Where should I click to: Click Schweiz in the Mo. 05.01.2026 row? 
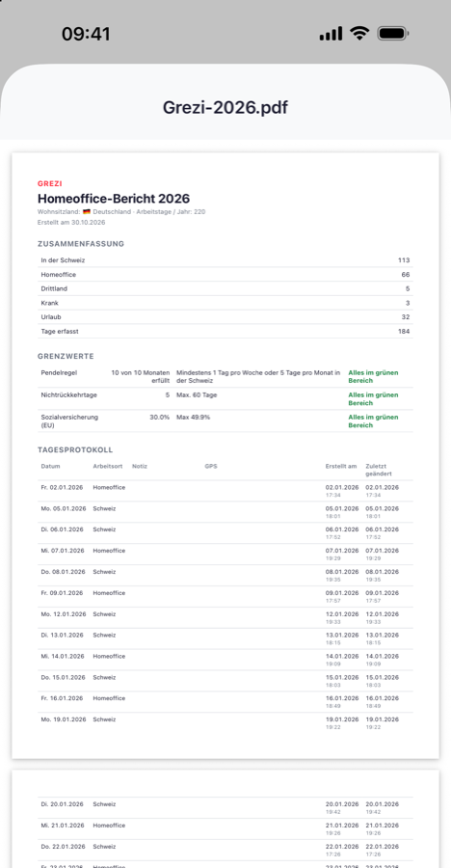point(105,508)
